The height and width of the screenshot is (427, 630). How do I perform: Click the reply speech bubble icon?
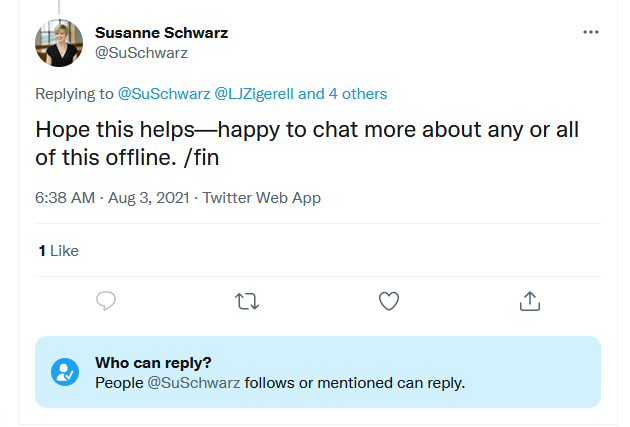click(107, 301)
